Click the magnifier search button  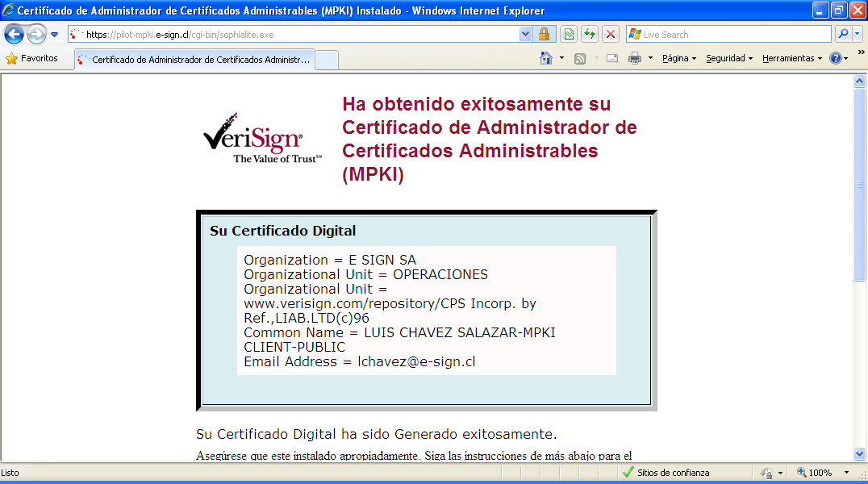pyautogui.click(x=843, y=35)
